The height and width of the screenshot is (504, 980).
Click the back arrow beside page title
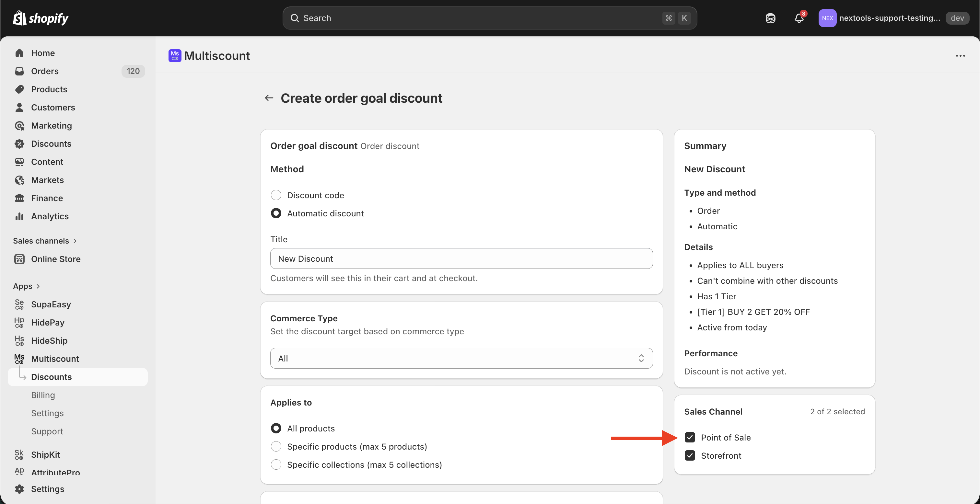269,98
